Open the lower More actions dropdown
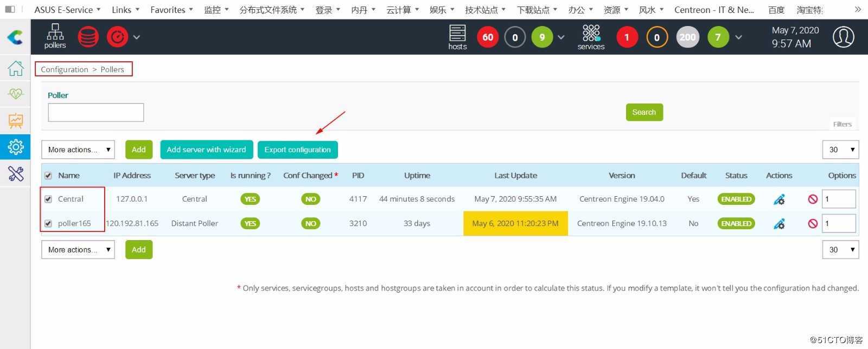Image resolution: width=868 pixels, height=349 pixels. point(78,250)
